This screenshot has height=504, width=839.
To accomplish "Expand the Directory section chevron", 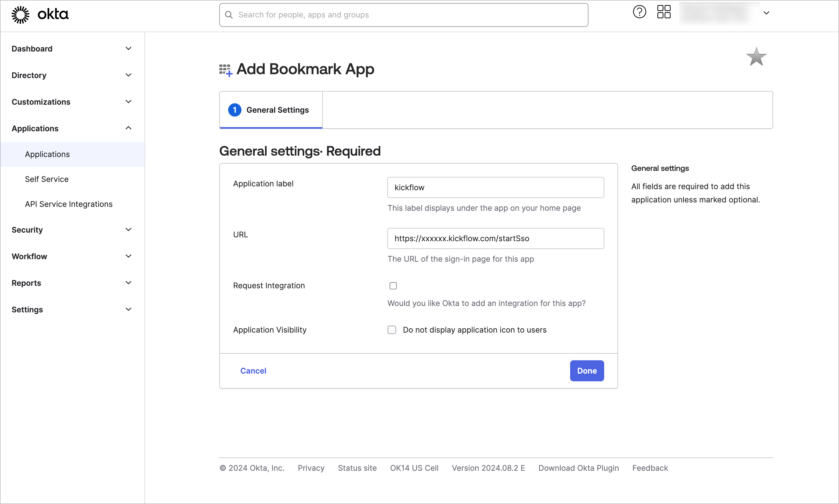I will point(128,75).
